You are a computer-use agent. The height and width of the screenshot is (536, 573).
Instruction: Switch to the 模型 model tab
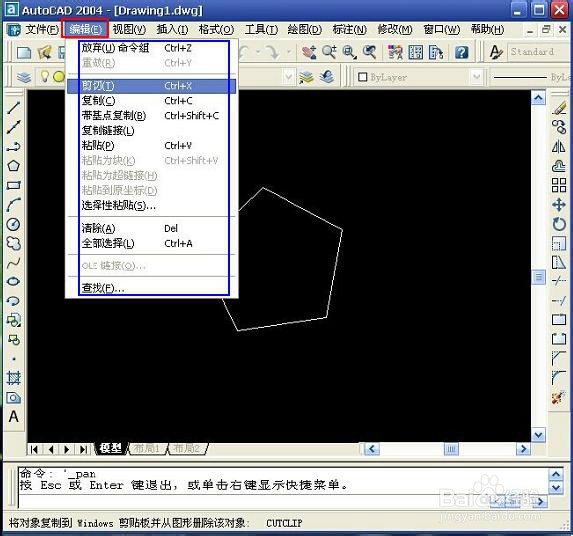pyautogui.click(x=111, y=448)
